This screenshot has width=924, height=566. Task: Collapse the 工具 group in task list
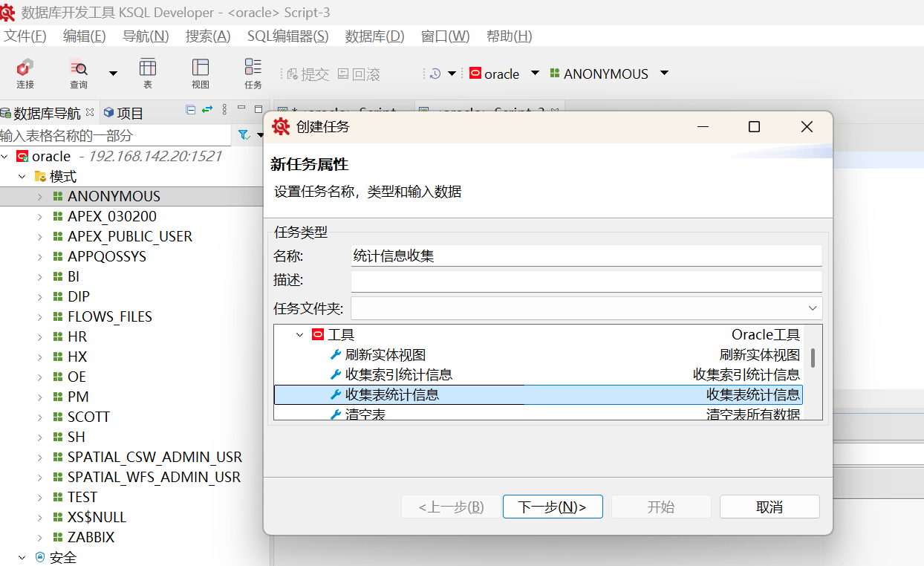click(x=300, y=335)
